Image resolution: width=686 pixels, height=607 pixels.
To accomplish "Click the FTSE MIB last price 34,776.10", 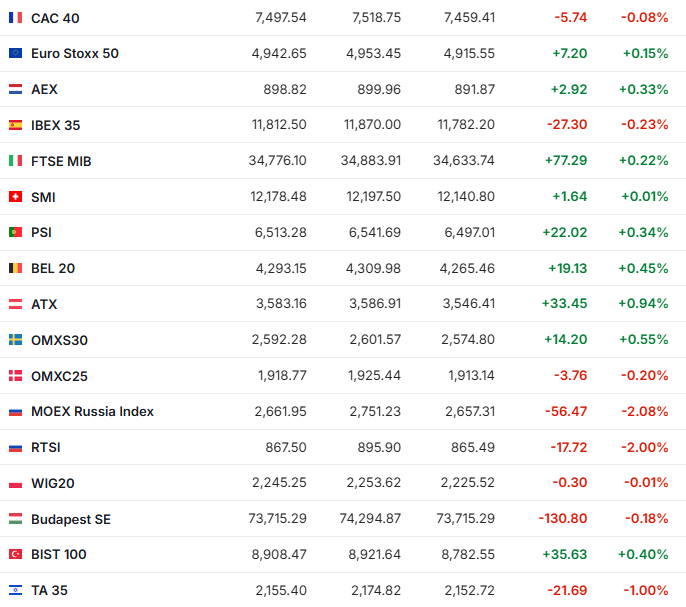I will [279, 161].
